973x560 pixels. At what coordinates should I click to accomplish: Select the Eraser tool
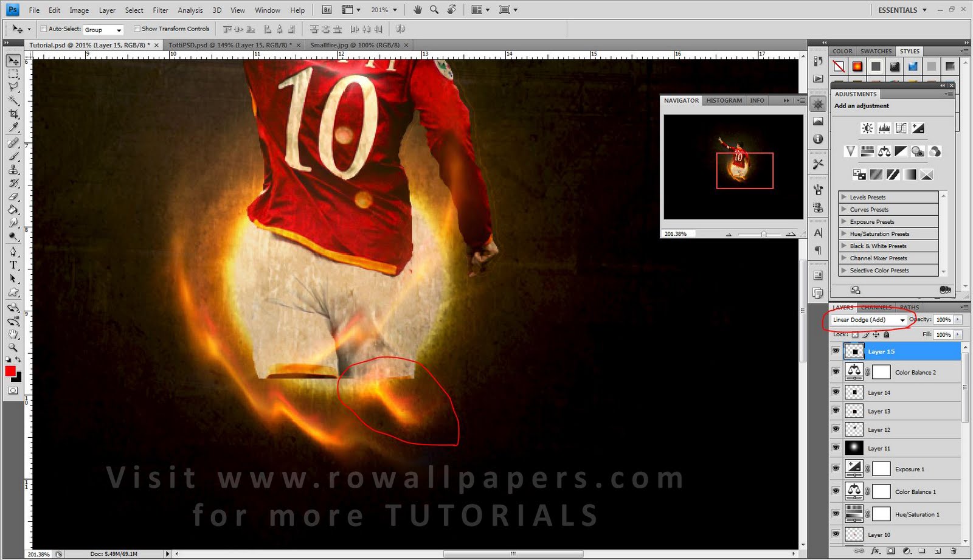tap(13, 196)
